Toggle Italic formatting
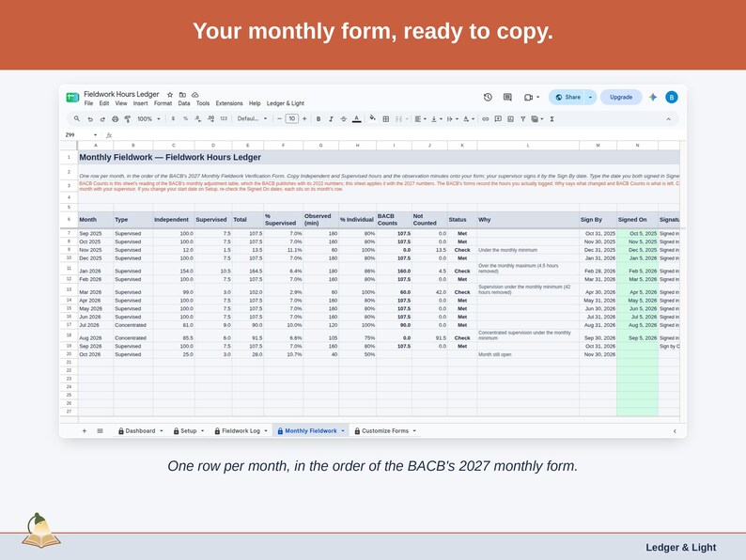Image resolution: width=746 pixels, height=560 pixels. pos(331,119)
